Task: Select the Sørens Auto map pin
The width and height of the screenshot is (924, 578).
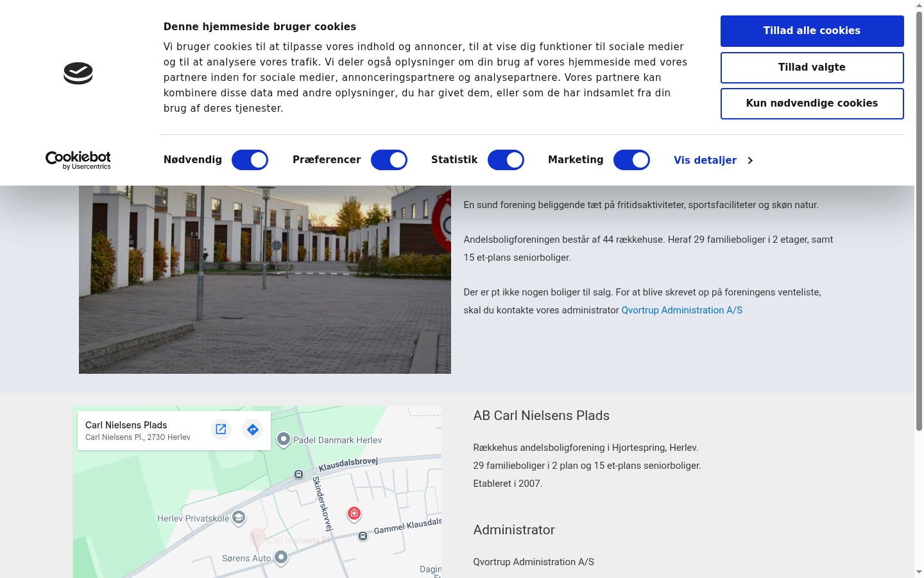Action: click(x=281, y=557)
